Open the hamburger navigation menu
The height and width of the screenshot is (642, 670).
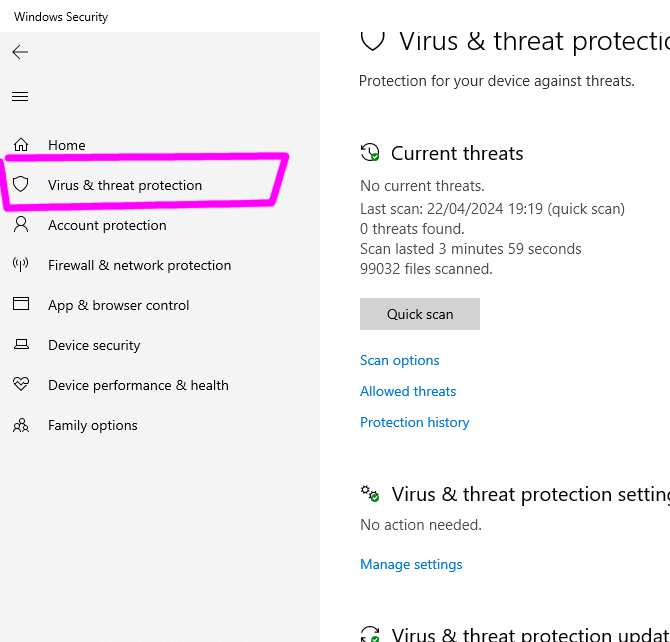click(x=20, y=97)
